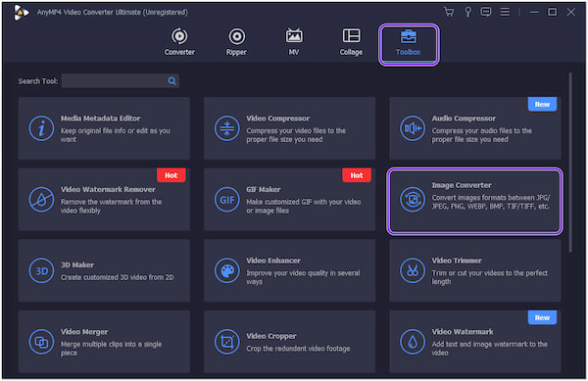Click the Video Cropper crop icon
The height and width of the screenshot is (381, 588).
point(227,342)
